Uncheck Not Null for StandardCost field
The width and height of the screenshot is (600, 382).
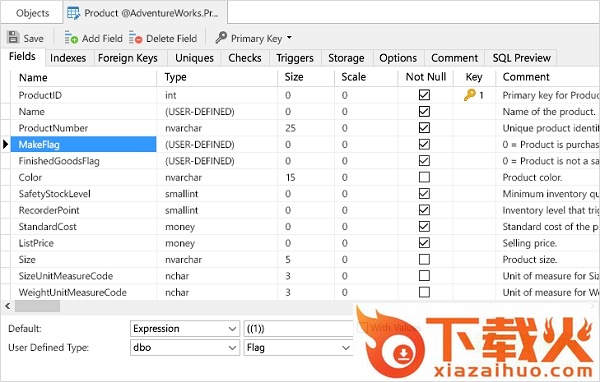[x=424, y=226]
